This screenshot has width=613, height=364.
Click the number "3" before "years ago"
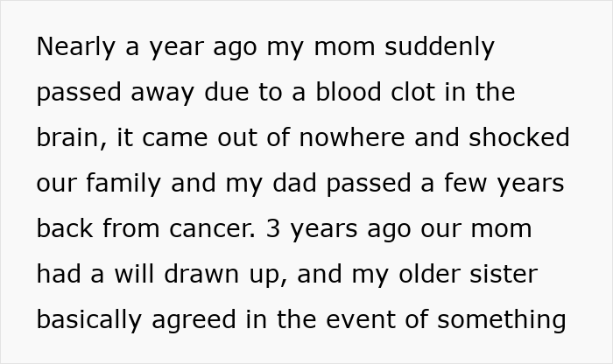[272, 228]
